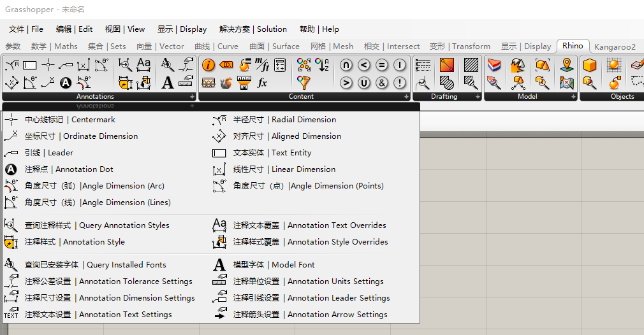This screenshot has height=335, width=644.
Task: Pick Annotation Tolerance Settings entry
Action: (x=98, y=282)
